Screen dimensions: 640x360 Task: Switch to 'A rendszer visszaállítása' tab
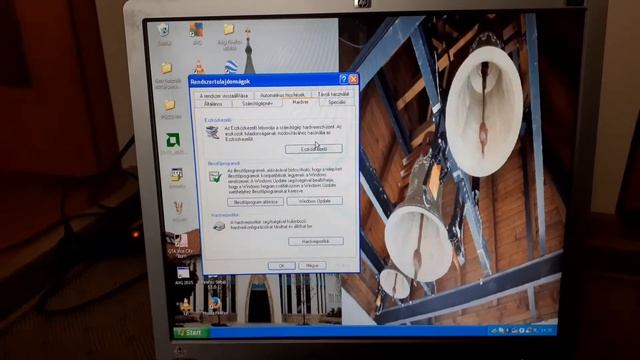[224, 95]
